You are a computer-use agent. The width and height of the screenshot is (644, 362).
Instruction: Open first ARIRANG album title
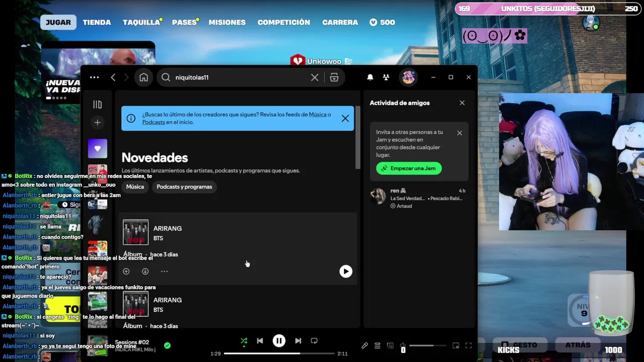pos(168,228)
